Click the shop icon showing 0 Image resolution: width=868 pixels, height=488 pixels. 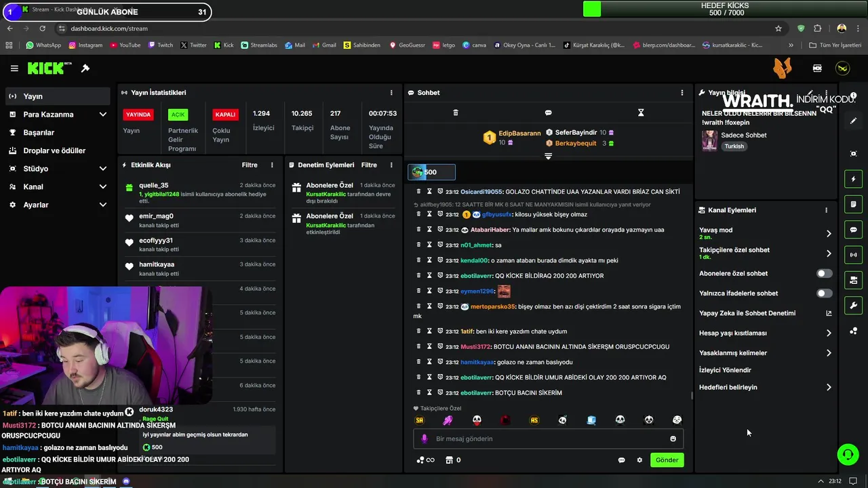(x=453, y=460)
